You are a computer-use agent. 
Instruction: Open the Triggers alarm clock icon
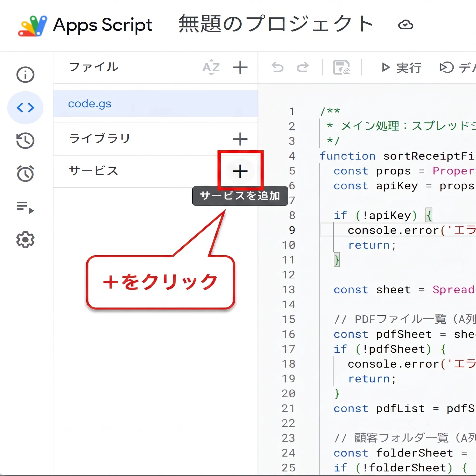(x=25, y=174)
